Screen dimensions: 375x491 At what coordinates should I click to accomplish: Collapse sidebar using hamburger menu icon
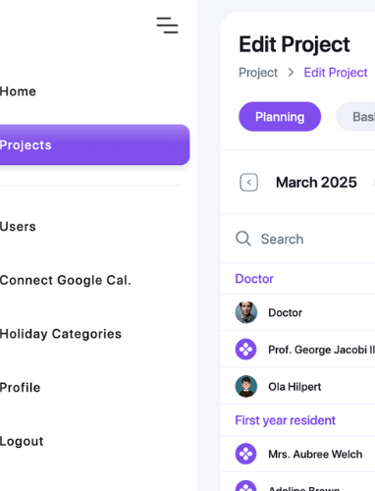click(167, 25)
